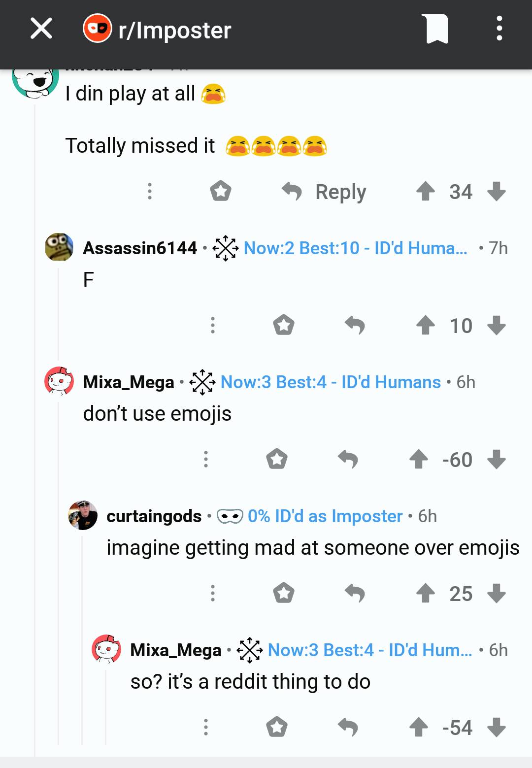Click the mask icon beside curtaingods flair
The height and width of the screenshot is (768, 532).
[229, 517]
